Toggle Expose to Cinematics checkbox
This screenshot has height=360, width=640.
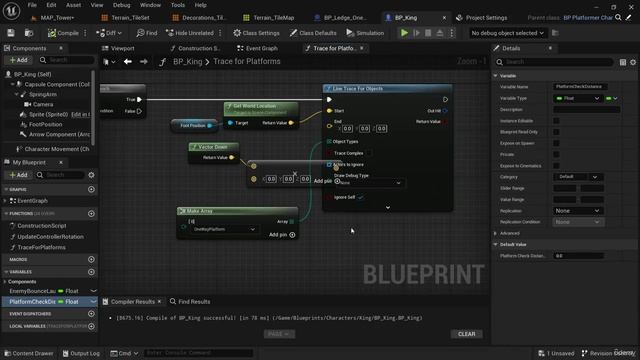pos(556,166)
